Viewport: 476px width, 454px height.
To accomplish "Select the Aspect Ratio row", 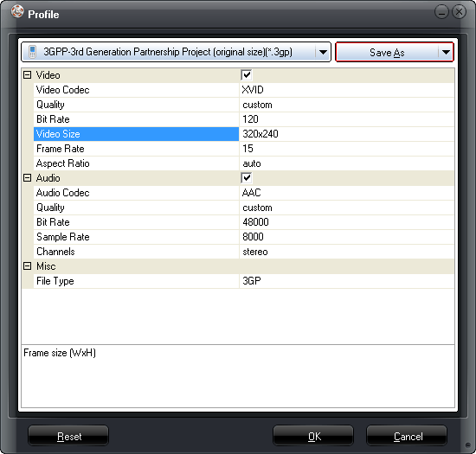I will [x=244, y=163].
